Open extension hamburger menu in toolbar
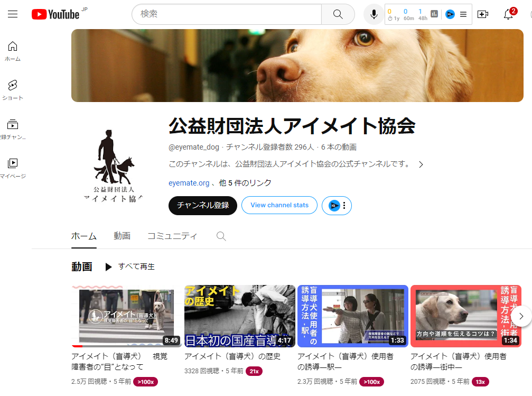Viewport: 532px width, 396px height. [x=463, y=14]
